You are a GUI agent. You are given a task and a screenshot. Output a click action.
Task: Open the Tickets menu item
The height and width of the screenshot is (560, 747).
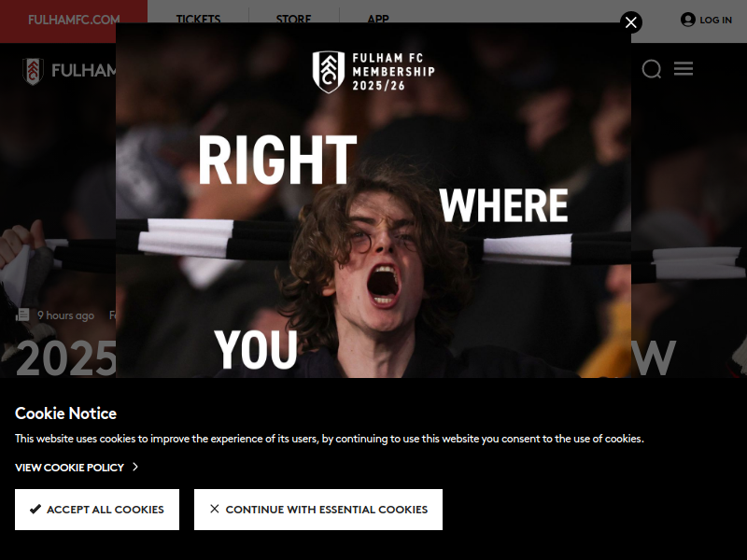click(198, 20)
